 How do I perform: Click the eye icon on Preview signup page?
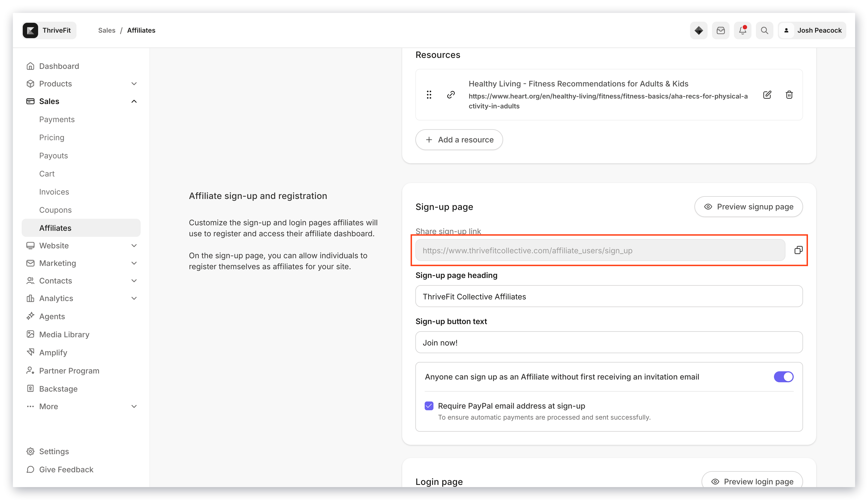pyautogui.click(x=708, y=207)
